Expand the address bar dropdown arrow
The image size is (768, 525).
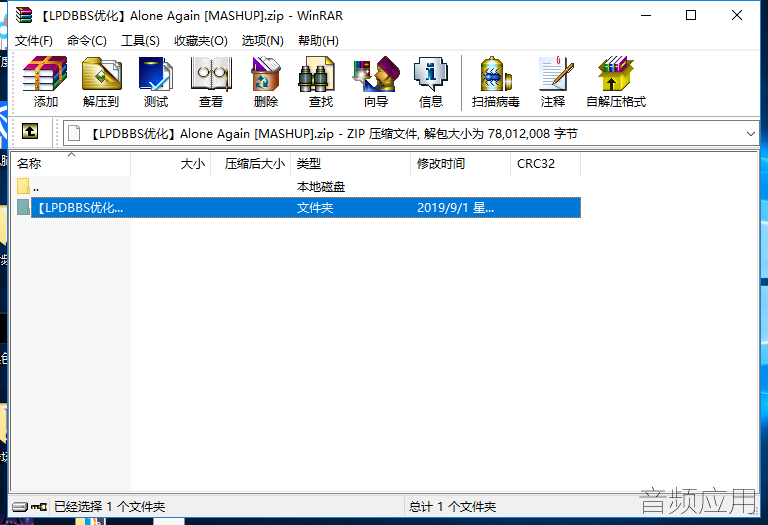point(750,134)
